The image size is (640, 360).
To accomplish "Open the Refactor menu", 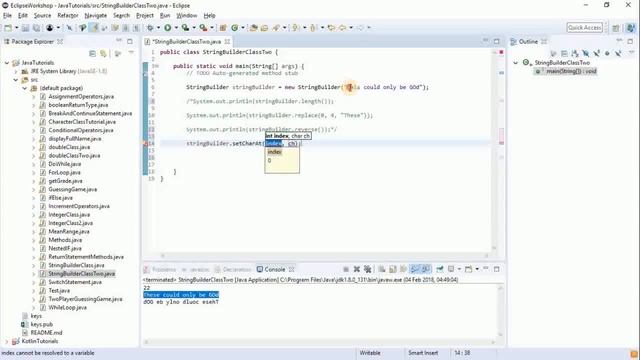I will pos(68,16).
